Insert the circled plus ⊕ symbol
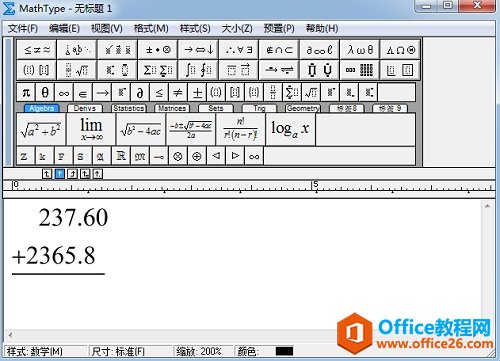The image size is (500, 361). [197, 156]
